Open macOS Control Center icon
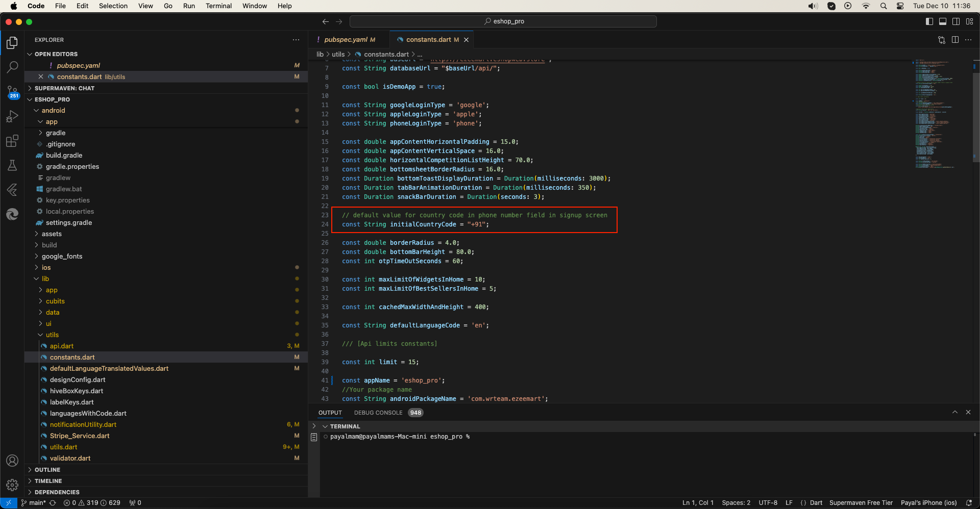The height and width of the screenshot is (509, 980). [x=900, y=6]
